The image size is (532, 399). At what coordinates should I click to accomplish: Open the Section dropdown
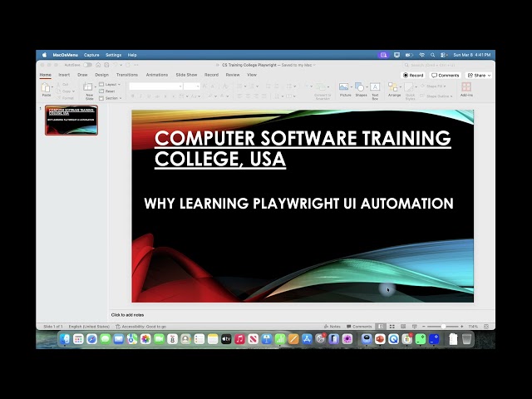(110, 98)
